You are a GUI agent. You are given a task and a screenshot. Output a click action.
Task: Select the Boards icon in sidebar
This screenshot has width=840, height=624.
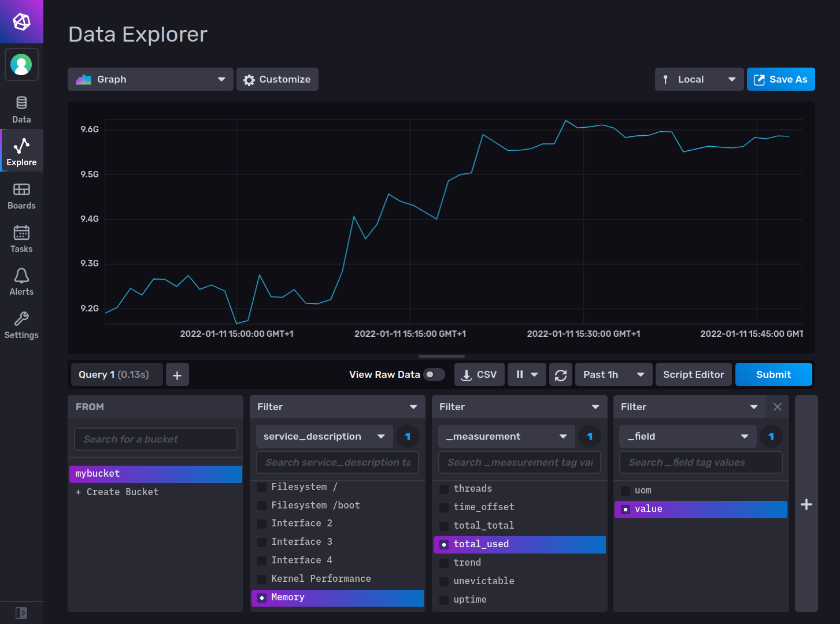coord(21,195)
